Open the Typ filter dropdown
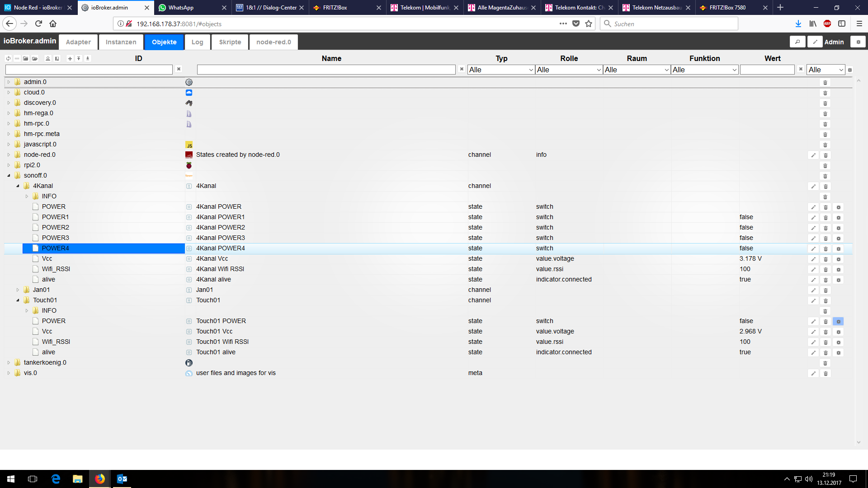The width and height of the screenshot is (868, 488). pyautogui.click(x=501, y=70)
